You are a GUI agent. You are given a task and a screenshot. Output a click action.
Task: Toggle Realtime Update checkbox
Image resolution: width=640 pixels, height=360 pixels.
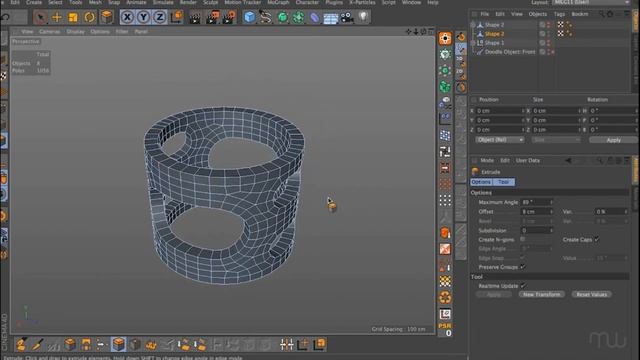(523, 286)
